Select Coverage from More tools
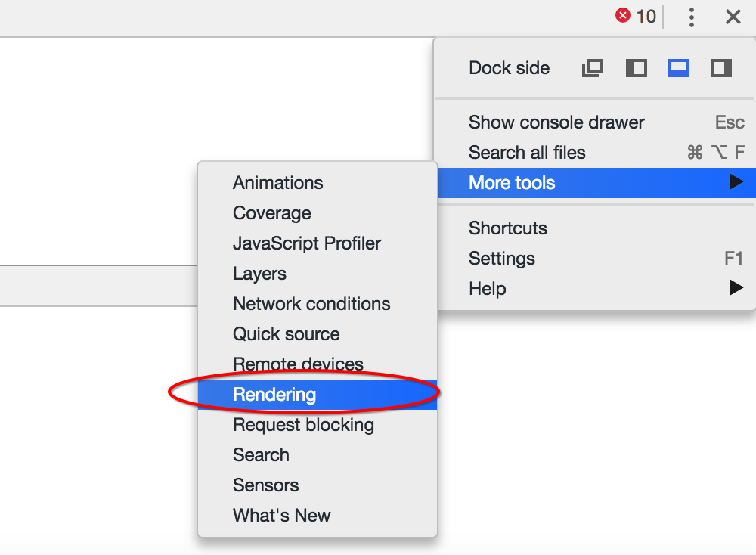 click(271, 213)
